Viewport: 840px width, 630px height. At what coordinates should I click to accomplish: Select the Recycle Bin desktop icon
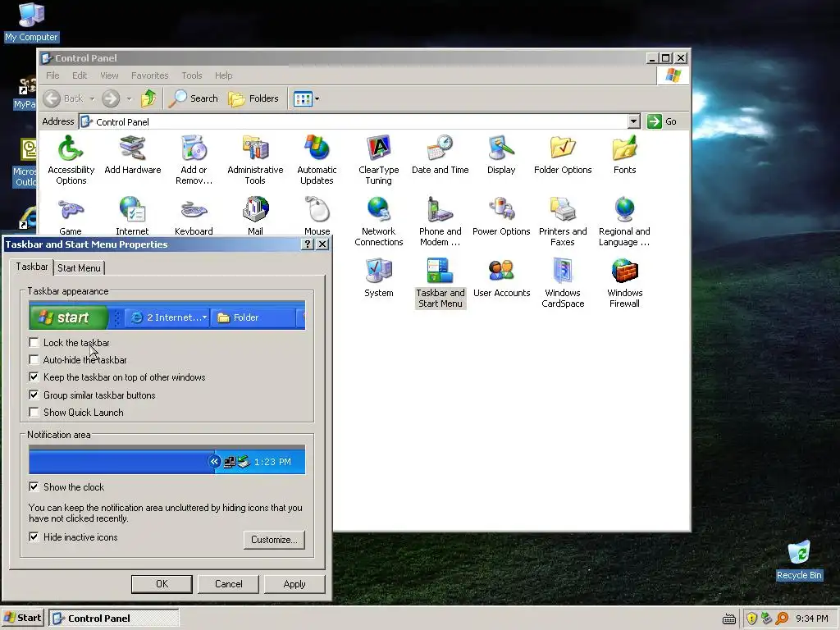click(799, 560)
